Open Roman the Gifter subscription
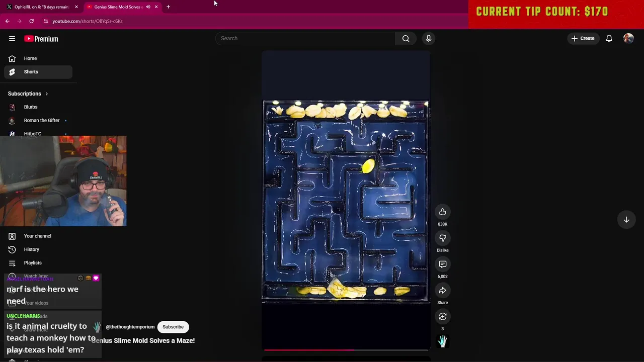Viewport: 644px width, 362px height. (38, 121)
